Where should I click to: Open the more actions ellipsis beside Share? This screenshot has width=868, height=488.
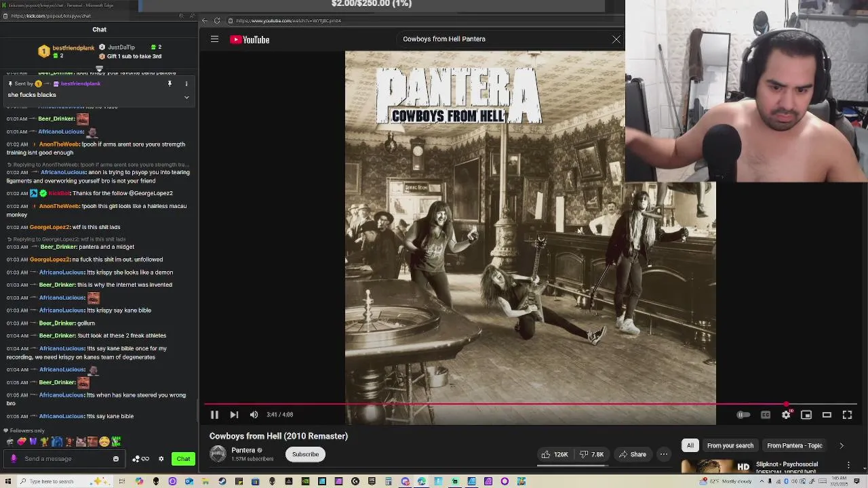click(664, 454)
